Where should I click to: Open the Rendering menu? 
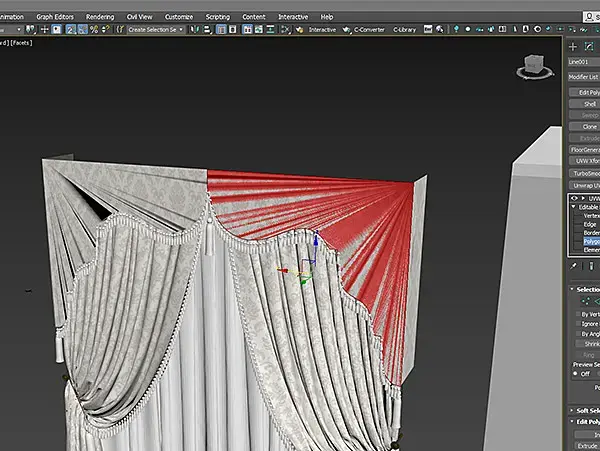(100, 17)
